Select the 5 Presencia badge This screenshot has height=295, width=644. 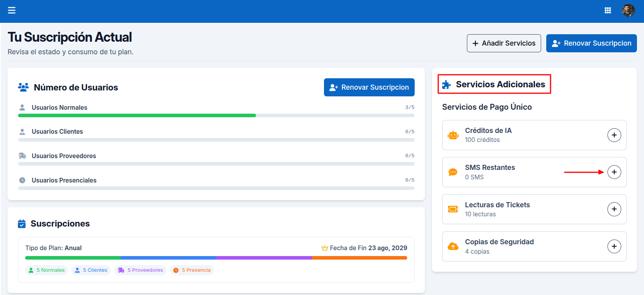click(x=192, y=270)
